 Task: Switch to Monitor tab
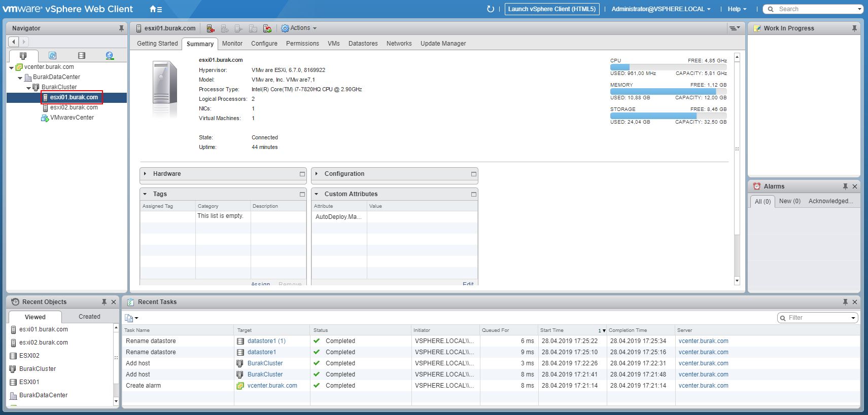(x=232, y=44)
